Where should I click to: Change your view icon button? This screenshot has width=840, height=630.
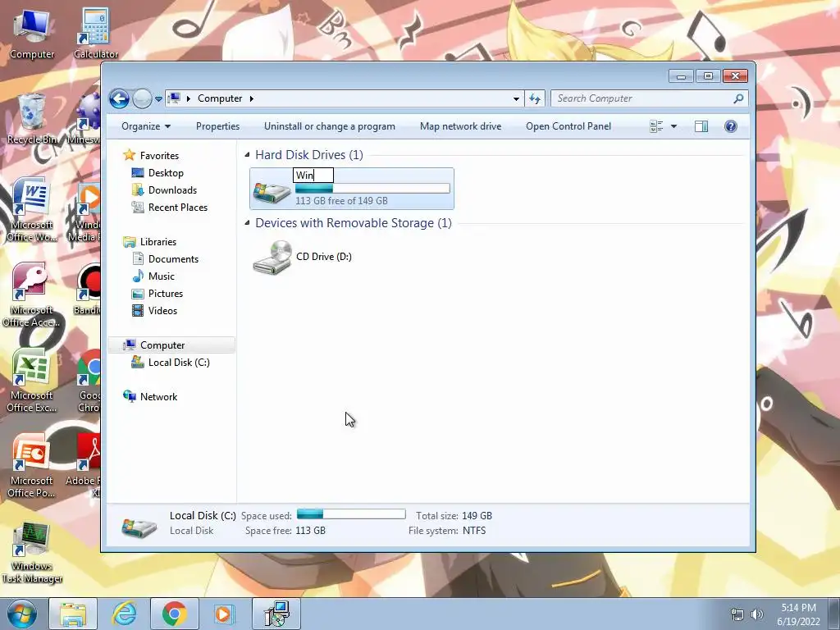tap(656, 126)
